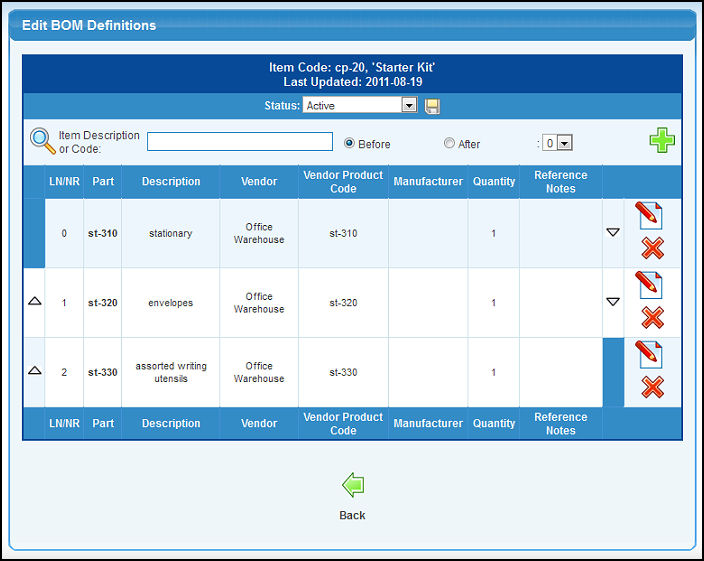
Task: Click line number 2 cell
Action: pos(64,373)
